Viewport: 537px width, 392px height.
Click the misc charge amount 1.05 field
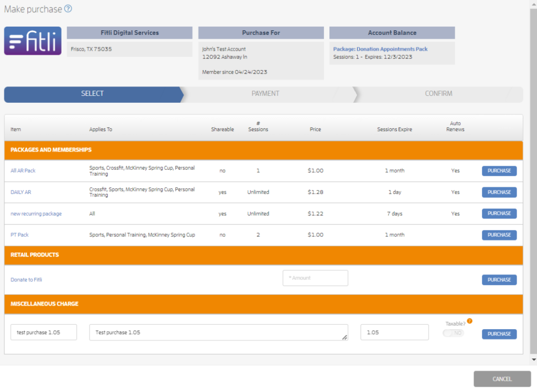(x=395, y=332)
